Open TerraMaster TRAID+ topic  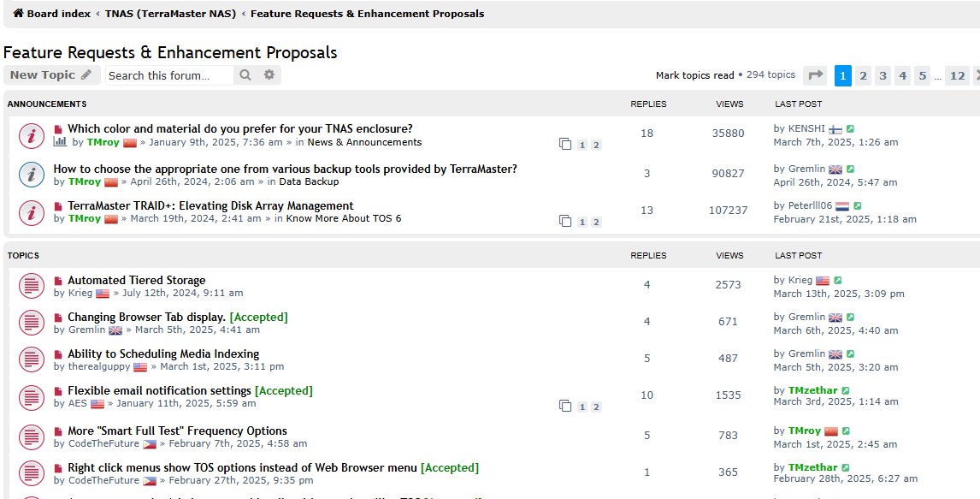(210, 205)
